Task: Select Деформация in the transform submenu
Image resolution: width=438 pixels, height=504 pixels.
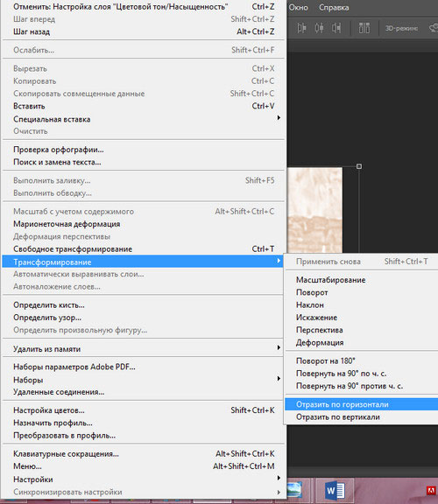Action: tap(362, 343)
